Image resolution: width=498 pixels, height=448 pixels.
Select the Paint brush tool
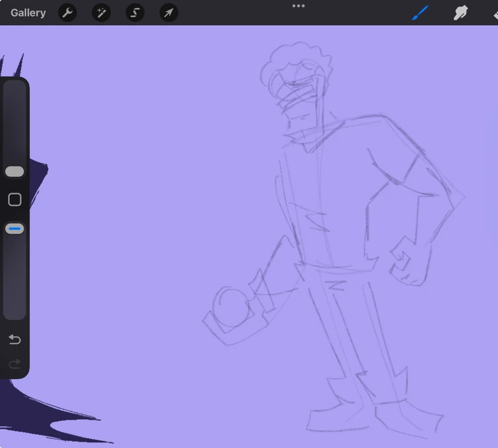[420, 13]
